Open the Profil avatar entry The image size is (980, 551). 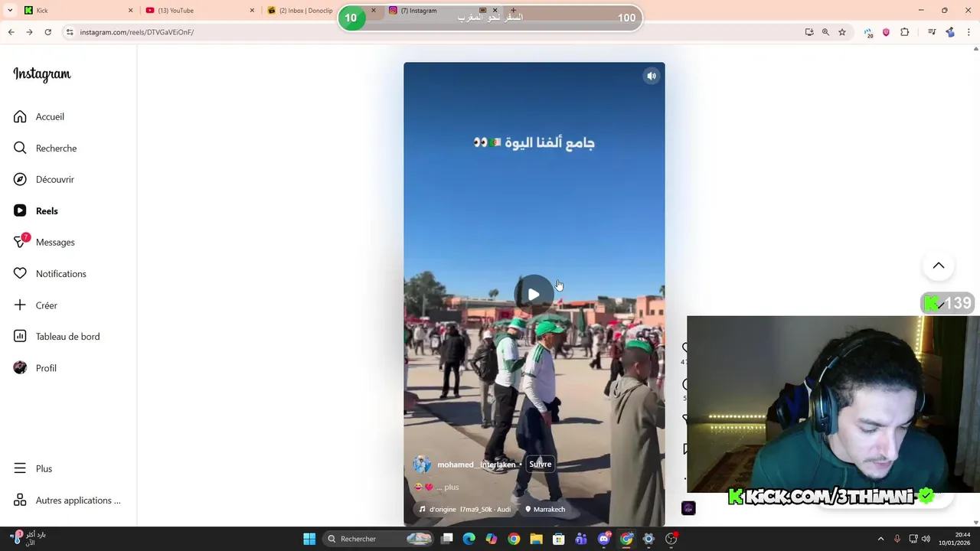[x=35, y=367]
